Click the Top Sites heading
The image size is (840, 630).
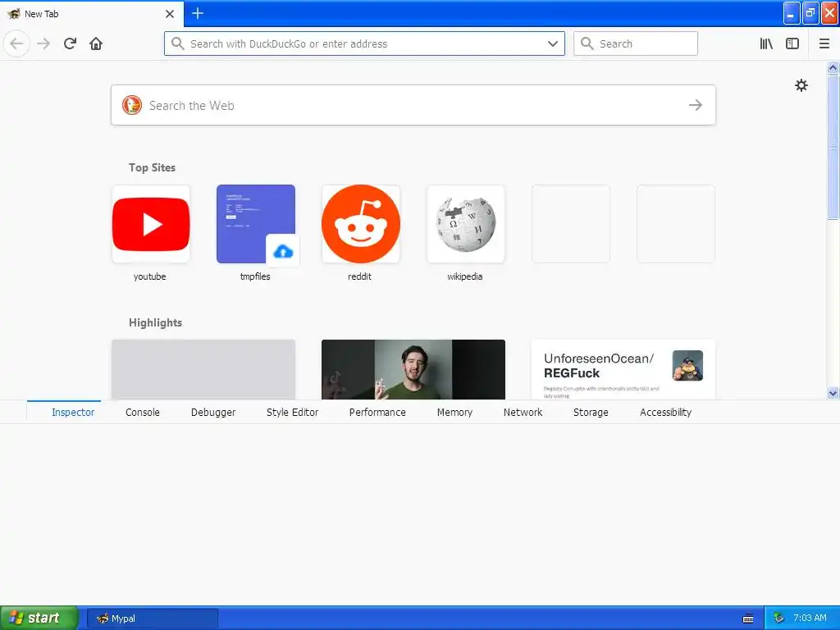152,167
